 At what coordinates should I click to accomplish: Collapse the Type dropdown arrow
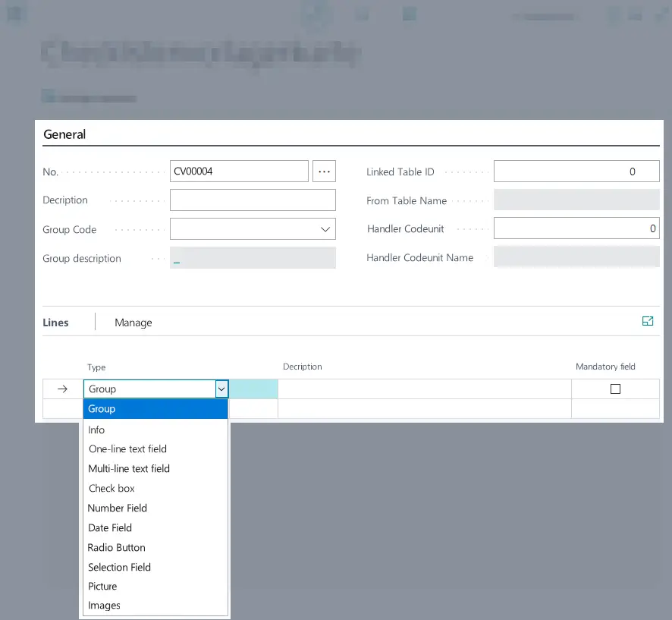point(221,389)
